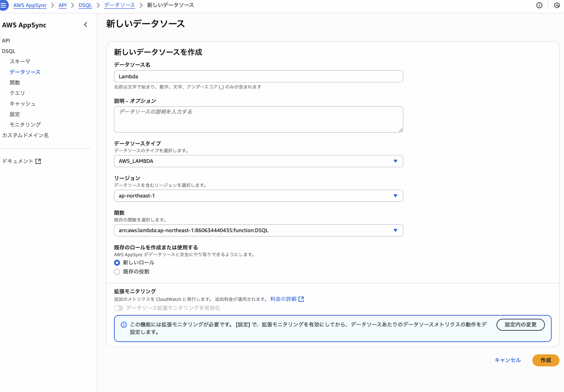564x392 pixels.
Task: Click the 設定内の変更 button
Action: pyautogui.click(x=520, y=324)
